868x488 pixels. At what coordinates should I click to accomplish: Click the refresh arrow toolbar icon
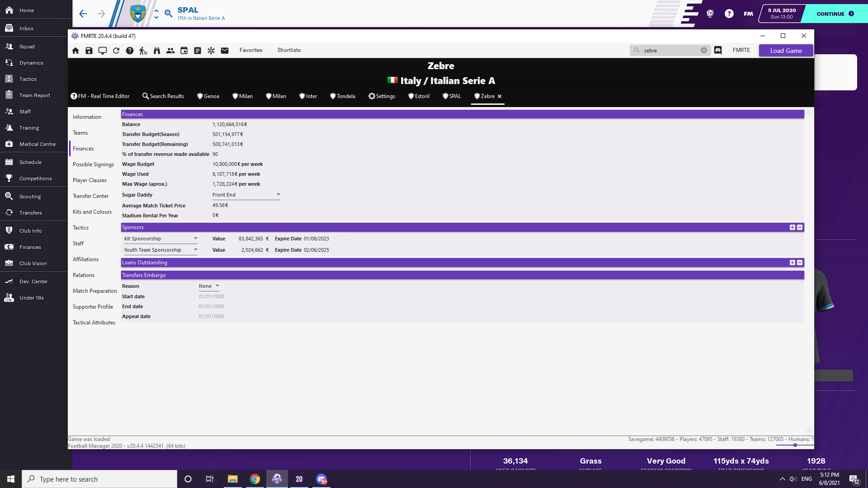coord(116,51)
